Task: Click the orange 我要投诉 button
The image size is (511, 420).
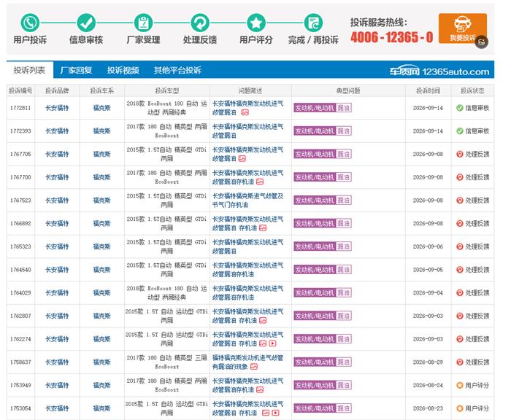Action: 462,28
